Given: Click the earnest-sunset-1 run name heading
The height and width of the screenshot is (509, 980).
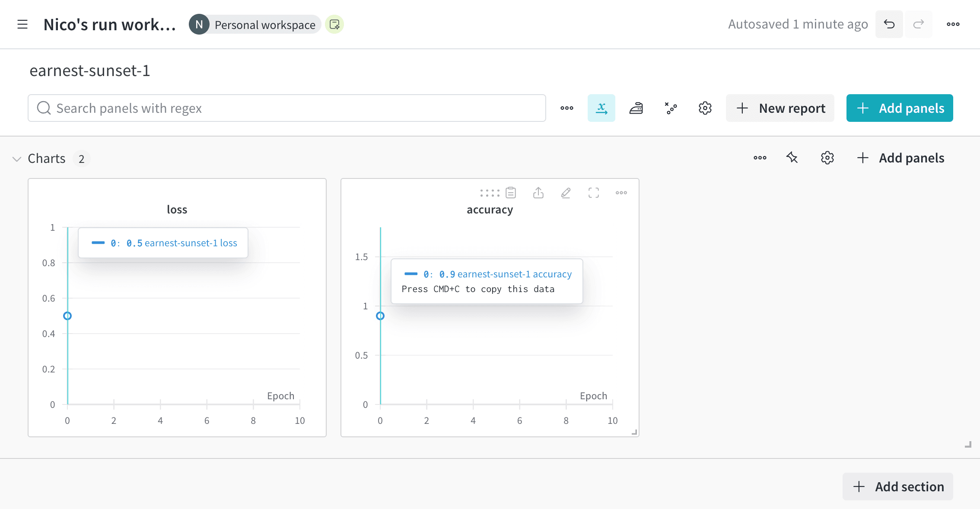Looking at the screenshot, I should click(x=90, y=71).
